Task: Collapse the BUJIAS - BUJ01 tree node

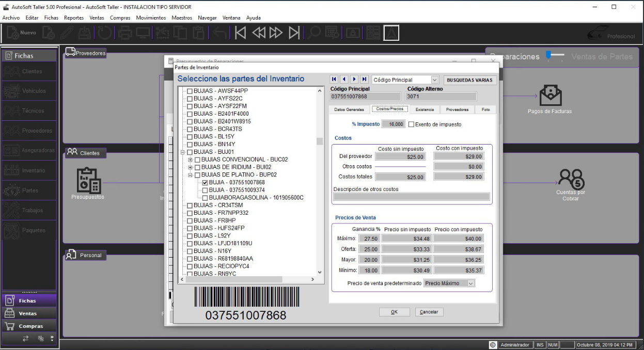Action: click(x=182, y=152)
